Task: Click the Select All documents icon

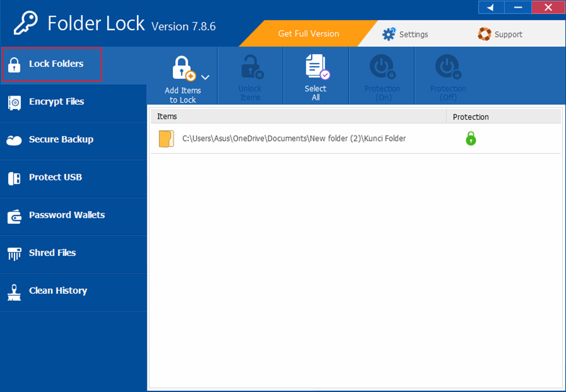Action: coord(318,67)
